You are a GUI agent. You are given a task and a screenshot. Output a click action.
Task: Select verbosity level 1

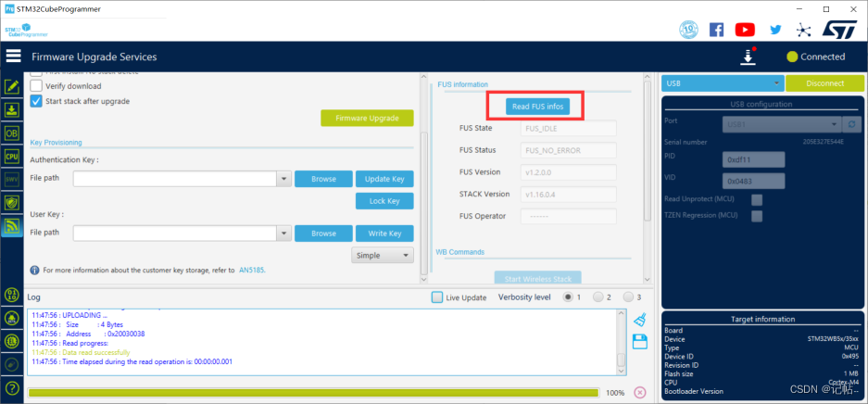568,297
